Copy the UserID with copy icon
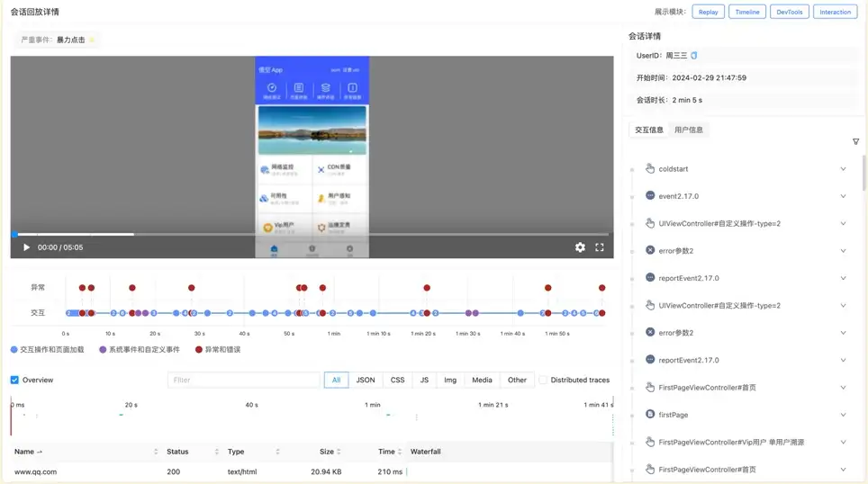Image resolution: width=868 pixels, height=484 pixels. click(x=694, y=56)
